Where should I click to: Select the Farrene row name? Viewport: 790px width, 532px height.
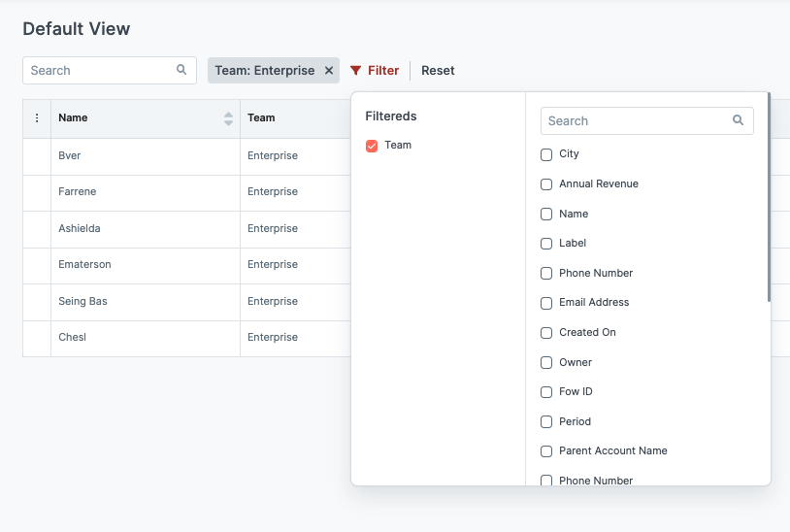point(77,191)
